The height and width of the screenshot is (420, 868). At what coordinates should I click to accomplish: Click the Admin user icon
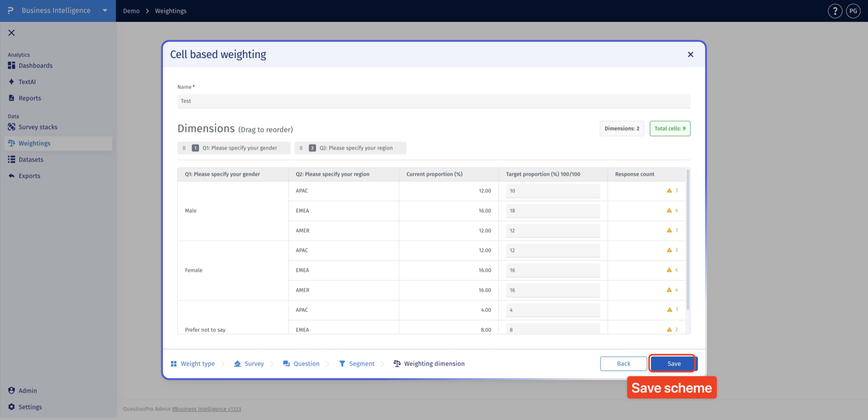tap(11, 391)
